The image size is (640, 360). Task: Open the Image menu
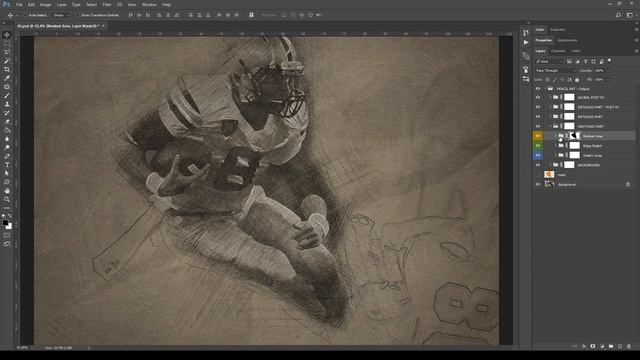45,4
